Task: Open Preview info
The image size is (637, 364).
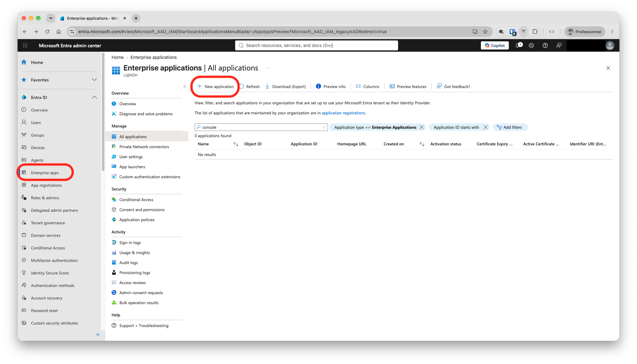Action: coord(331,86)
